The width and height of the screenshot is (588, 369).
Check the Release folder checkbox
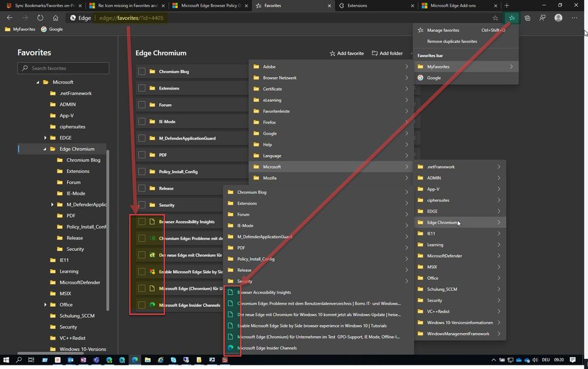click(x=142, y=188)
